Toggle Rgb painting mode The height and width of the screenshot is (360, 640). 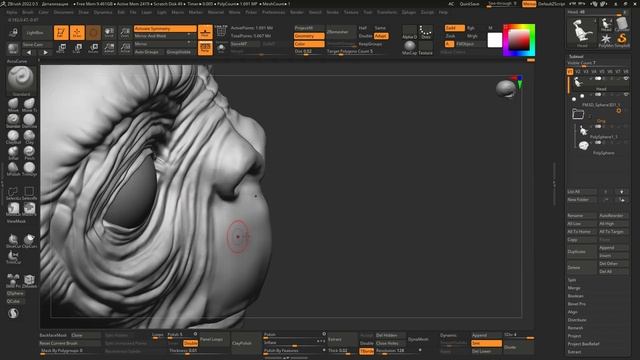tap(471, 28)
